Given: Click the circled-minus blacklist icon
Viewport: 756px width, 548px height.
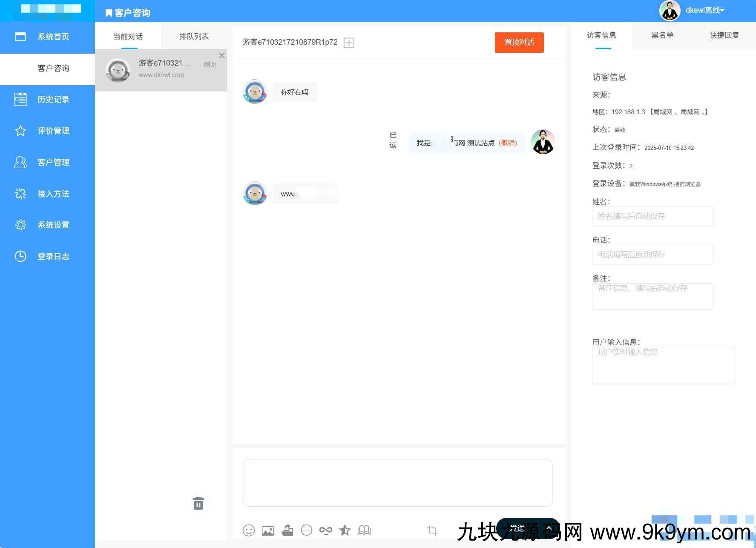Looking at the screenshot, I should (307, 530).
